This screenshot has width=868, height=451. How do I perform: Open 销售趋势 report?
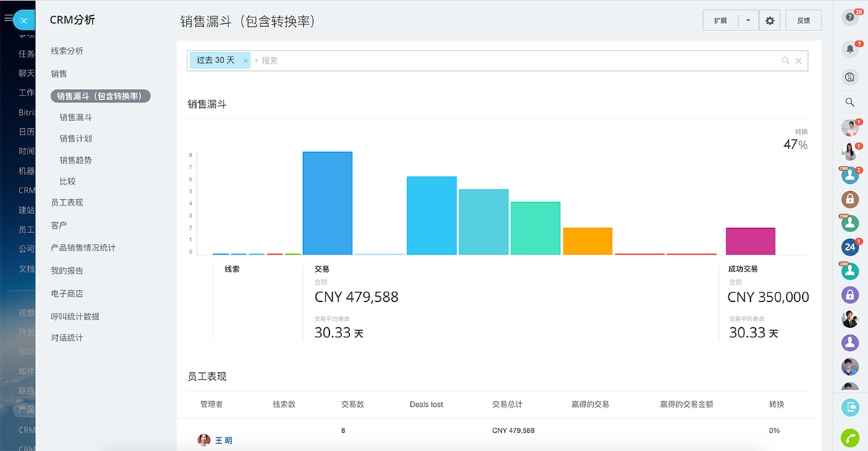pyautogui.click(x=76, y=160)
